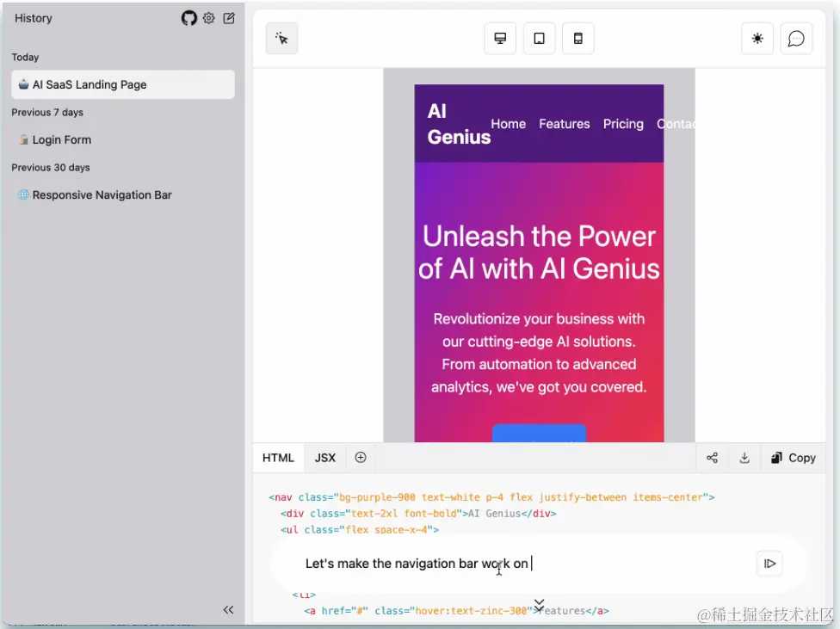Click the 'Previous 30 days' section label
840x629 pixels.
(51, 168)
